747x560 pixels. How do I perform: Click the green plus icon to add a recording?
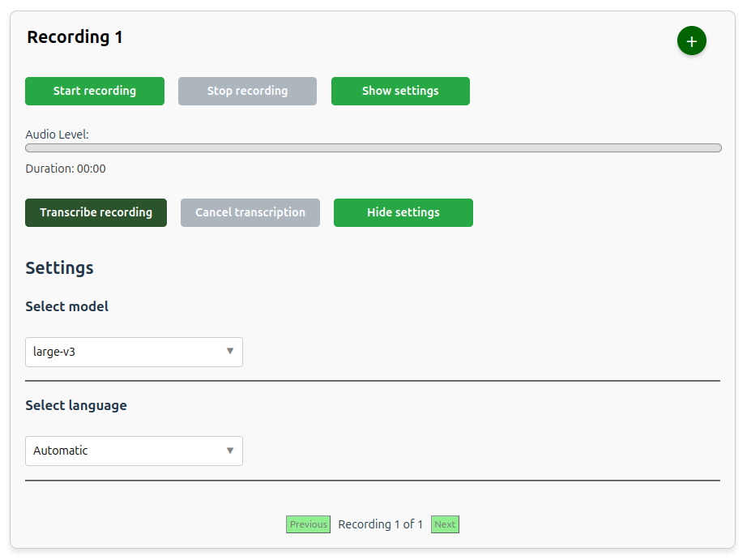click(x=691, y=41)
